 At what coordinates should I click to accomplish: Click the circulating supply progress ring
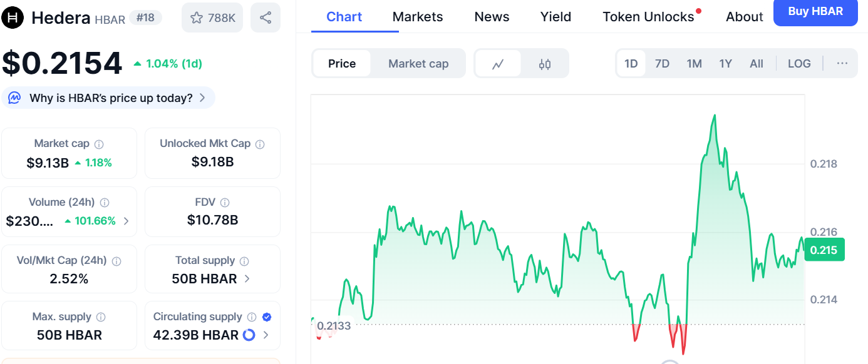(x=249, y=335)
